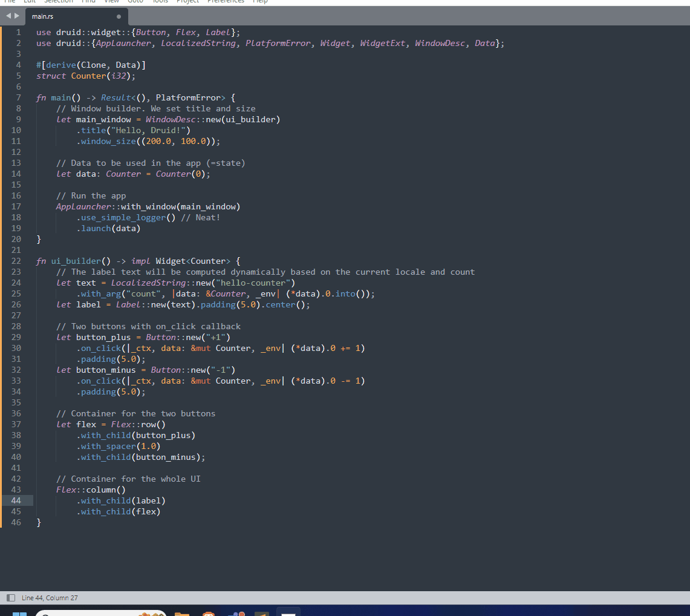Click "row" in the Flex::row() call
This screenshot has width=690, height=616.
pos(148,424)
